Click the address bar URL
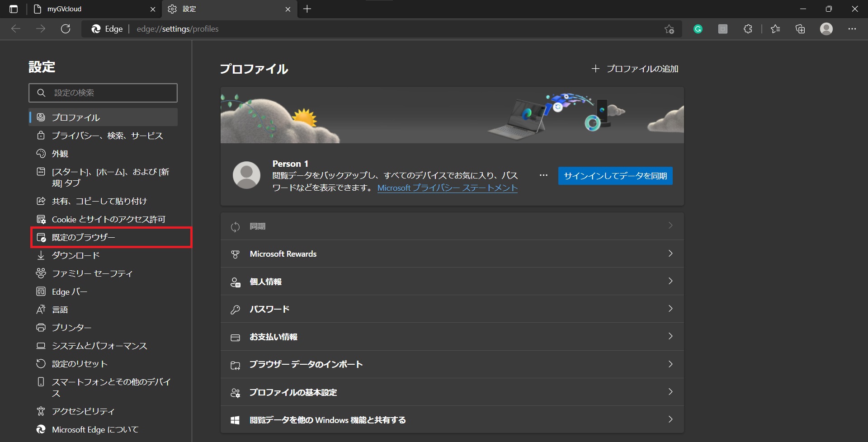 click(x=178, y=29)
